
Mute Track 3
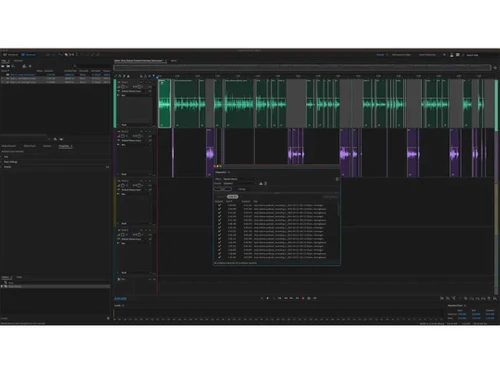coord(141,181)
